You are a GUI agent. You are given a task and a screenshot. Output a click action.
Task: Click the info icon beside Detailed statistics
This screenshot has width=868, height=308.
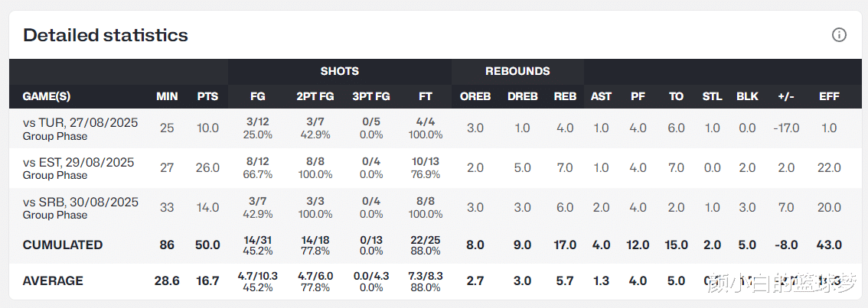pyautogui.click(x=839, y=34)
